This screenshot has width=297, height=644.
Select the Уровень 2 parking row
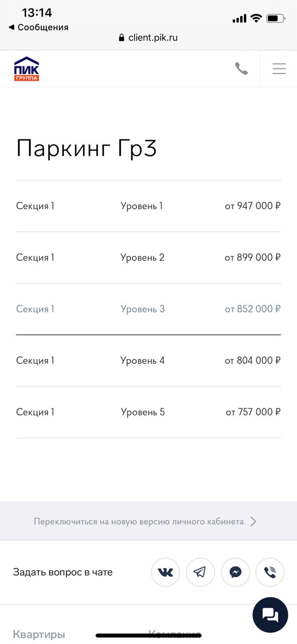tap(148, 258)
